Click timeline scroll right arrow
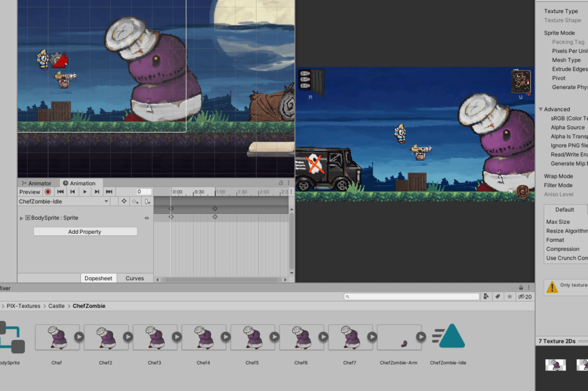The width and height of the screenshot is (588, 391). point(285,280)
